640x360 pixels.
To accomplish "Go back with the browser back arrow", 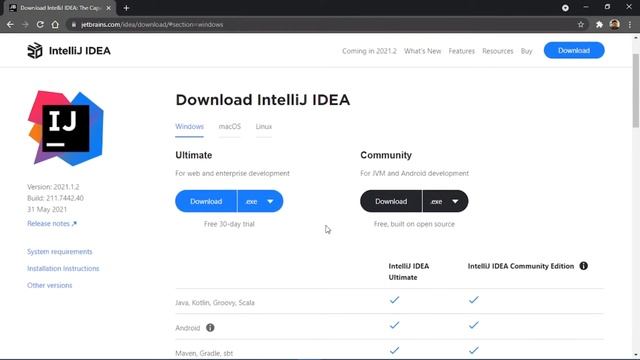I will point(10,24).
